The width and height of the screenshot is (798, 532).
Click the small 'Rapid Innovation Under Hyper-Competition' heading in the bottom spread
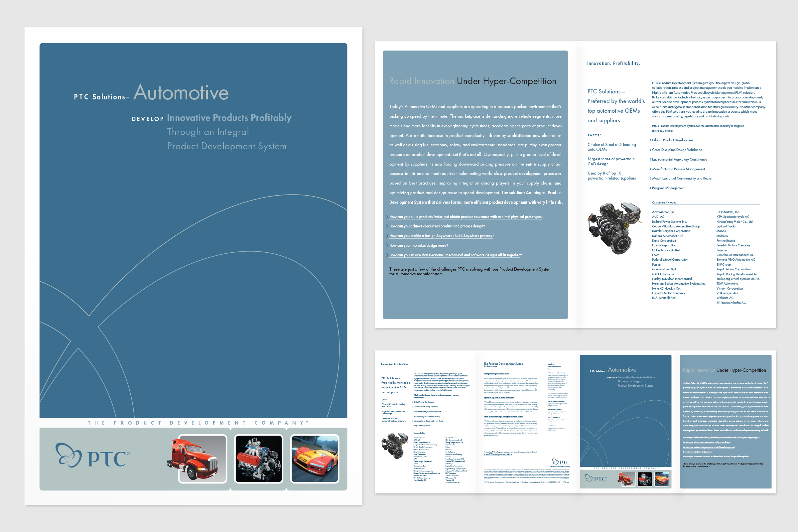pos(724,370)
